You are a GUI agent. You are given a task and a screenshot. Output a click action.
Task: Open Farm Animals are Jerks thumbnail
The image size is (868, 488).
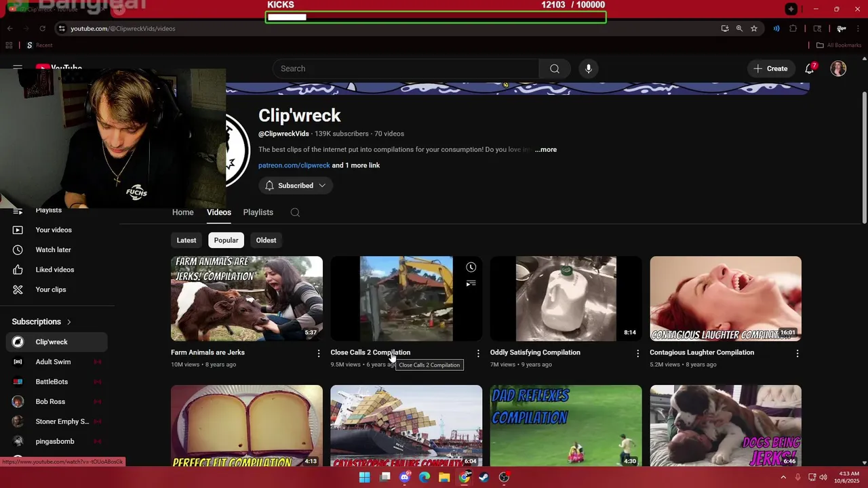tap(247, 298)
